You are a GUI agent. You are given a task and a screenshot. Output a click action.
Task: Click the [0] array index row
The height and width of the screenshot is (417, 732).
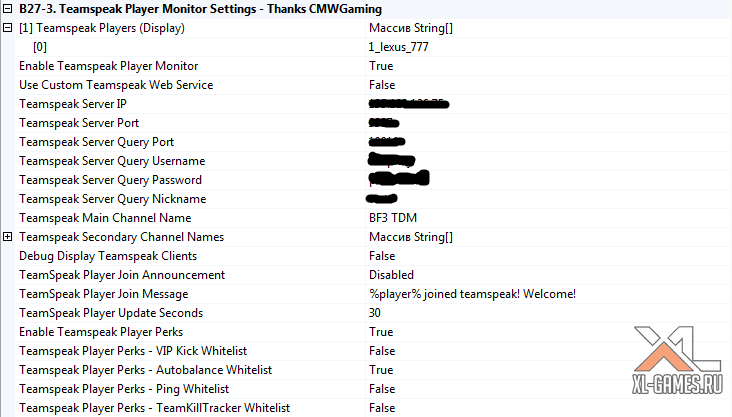[x=40, y=47]
